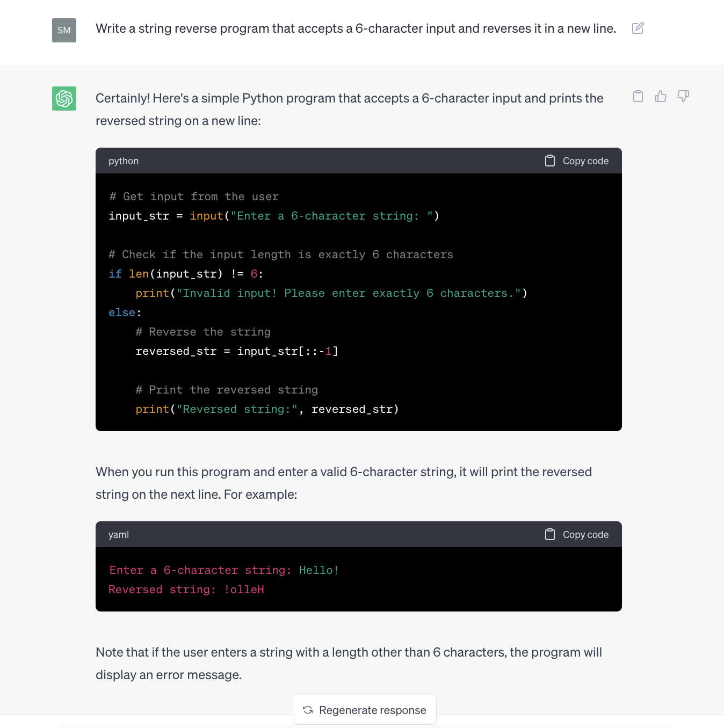Click the input_str assignment code line
The height and width of the screenshot is (728, 724).
274,216
